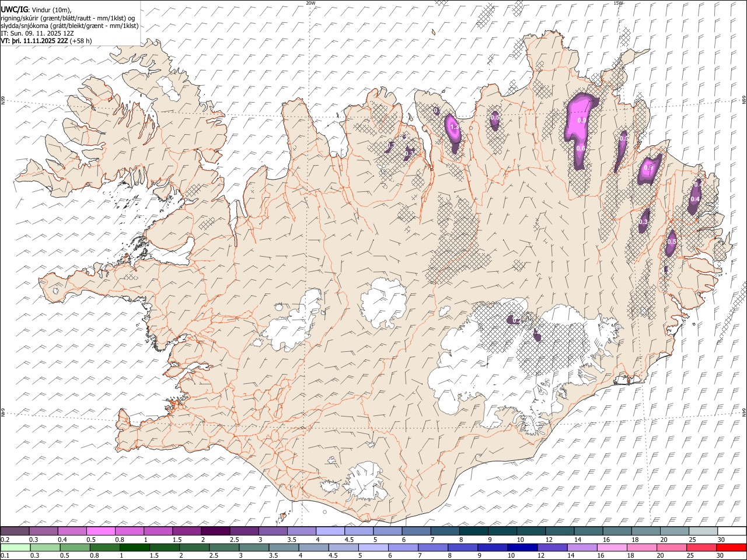The height and width of the screenshot is (560, 747).
Task: Click the 0.3 value label in eastern Iceland
Action: [x=644, y=222]
